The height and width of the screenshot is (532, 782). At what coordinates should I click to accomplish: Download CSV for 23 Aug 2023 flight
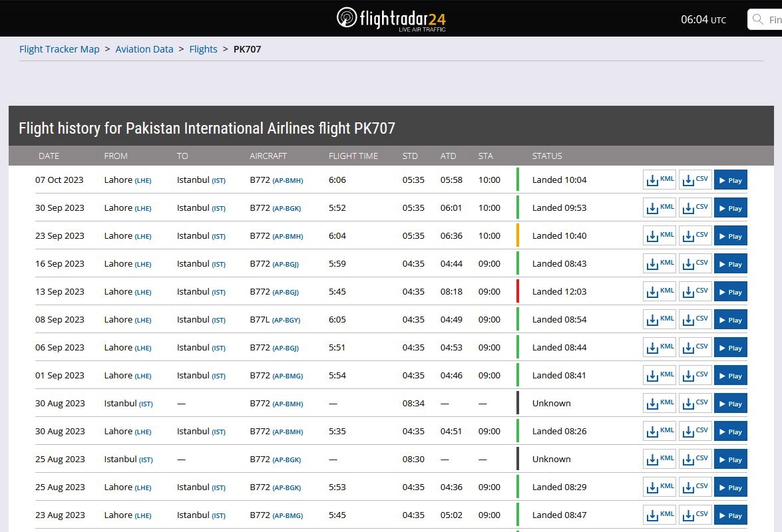(x=695, y=515)
